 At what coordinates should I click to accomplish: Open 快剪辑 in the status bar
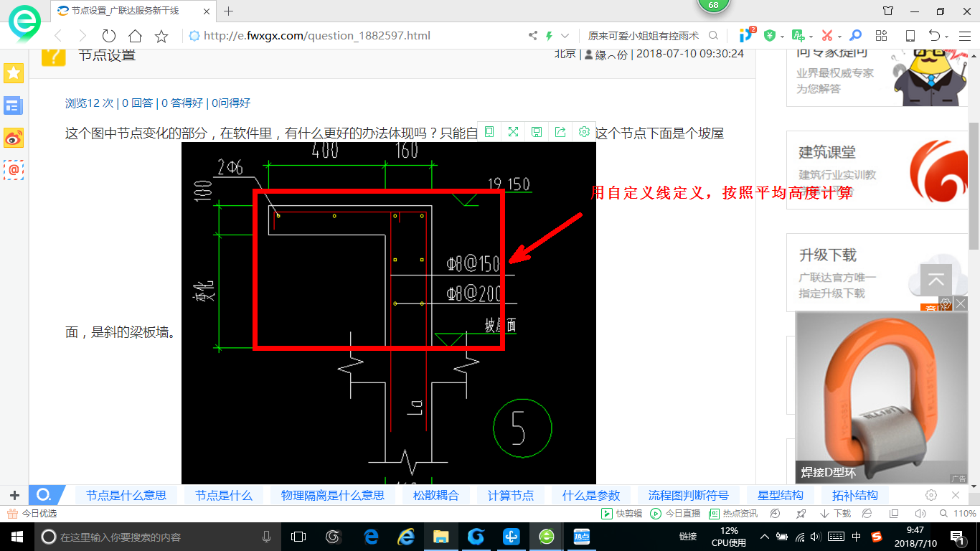point(621,514)
